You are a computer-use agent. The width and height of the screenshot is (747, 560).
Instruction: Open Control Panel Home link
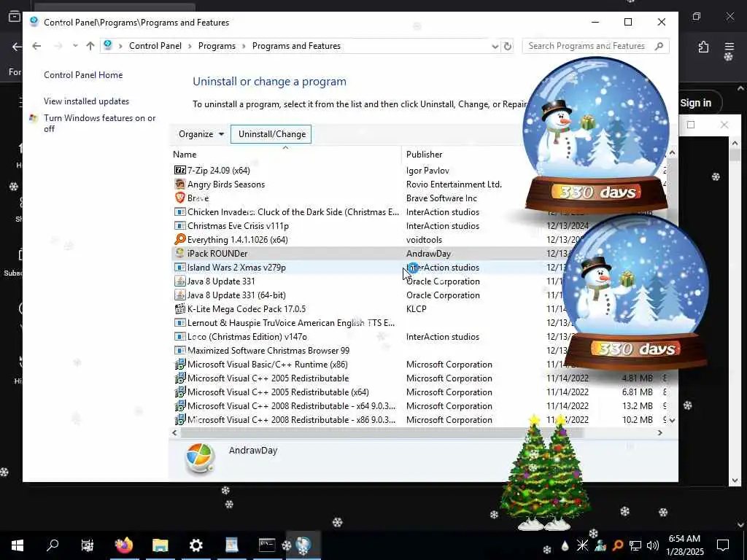(83, 75)
